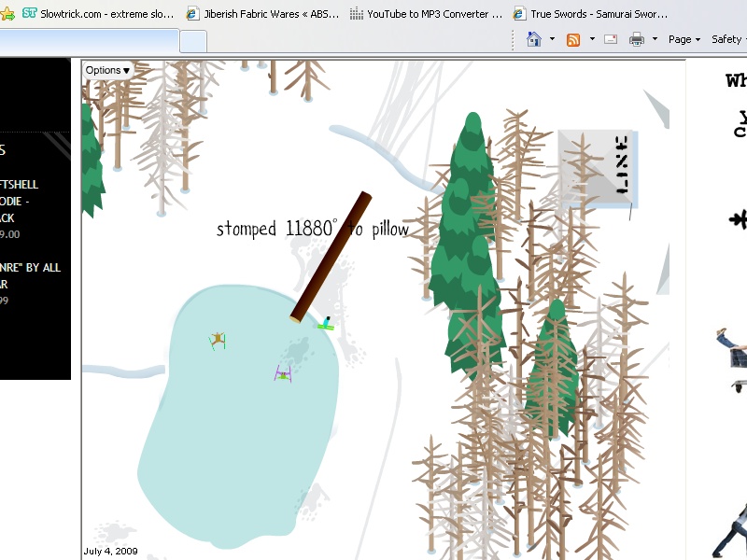The width and height of the screenshot is (747, 560).
Task: Expand the Print dropdown arrow
Action: coord(655,39)
